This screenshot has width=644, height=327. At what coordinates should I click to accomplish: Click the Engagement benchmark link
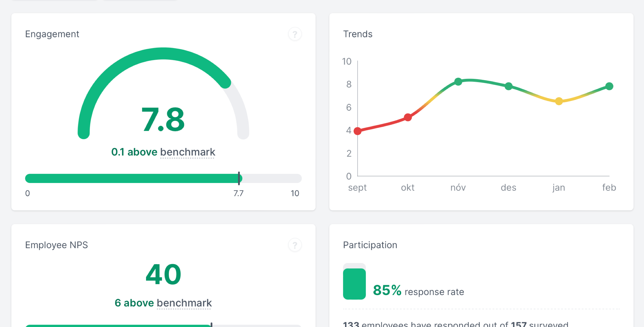tap(187, 152)
